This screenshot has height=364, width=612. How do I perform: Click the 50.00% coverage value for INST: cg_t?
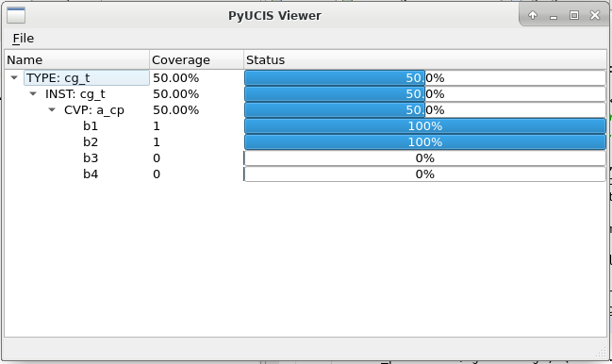(x=175, y=94)
